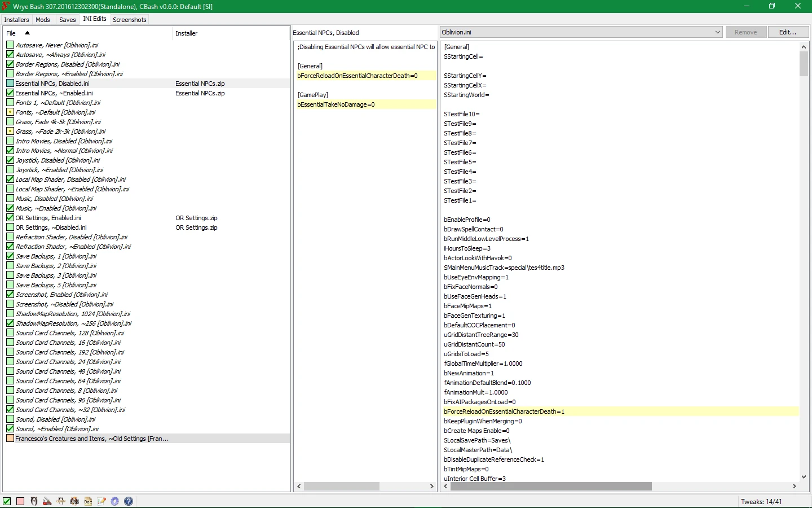The image size is (812, 508).
Task: Click highlighted bEssentialTakeNoDamage=0 line
Action: 365,104
